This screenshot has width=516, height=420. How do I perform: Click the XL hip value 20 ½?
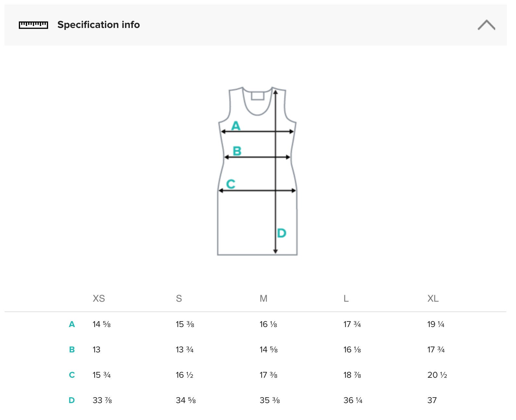pyautogui.click(x=437, y=375)
